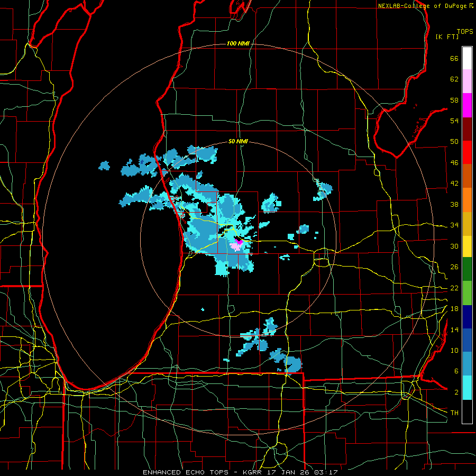Image resolution: width=476 pixels, height=476 pixels.
Task: Click the legend value "46"
Action: click(454, 163)
